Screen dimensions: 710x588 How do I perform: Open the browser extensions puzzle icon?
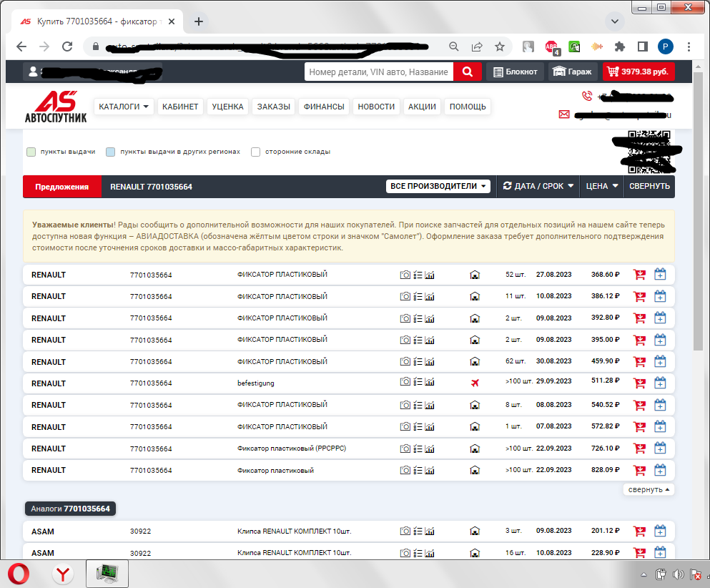(619, 46)
